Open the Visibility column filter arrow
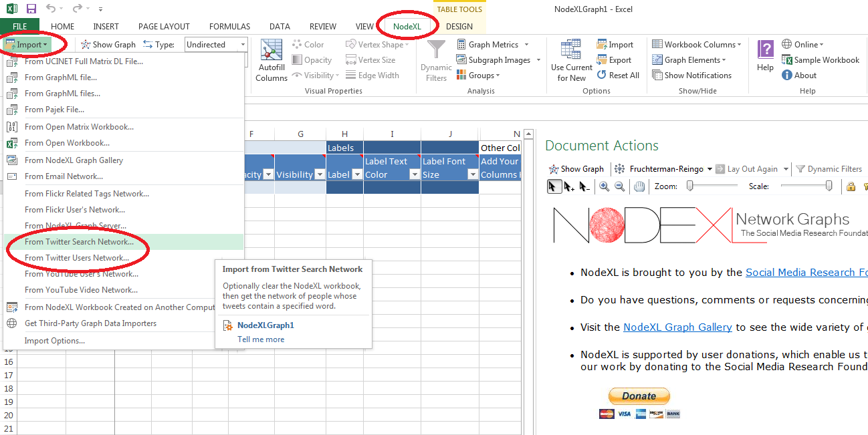 tap(319, 175)
